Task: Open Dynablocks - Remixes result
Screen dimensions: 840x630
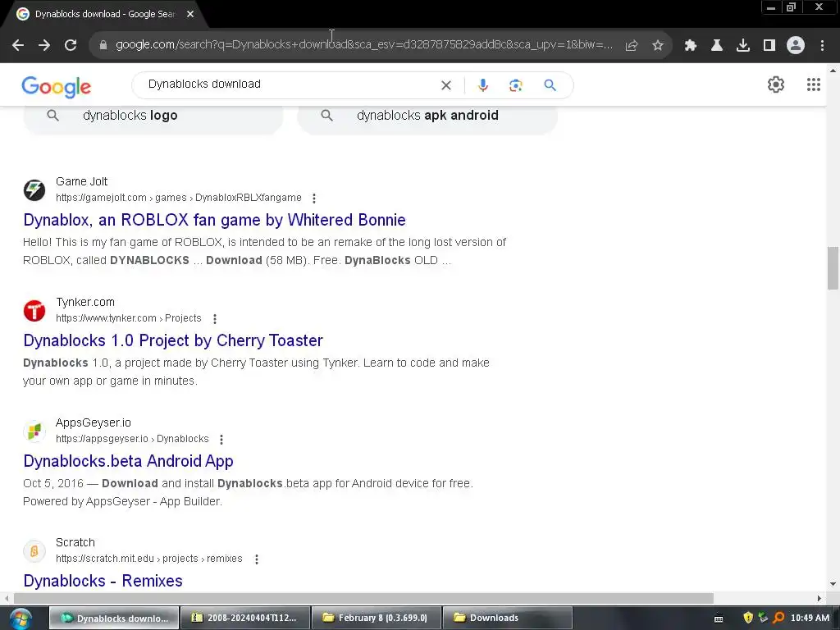Action: (x=103, y=581)
